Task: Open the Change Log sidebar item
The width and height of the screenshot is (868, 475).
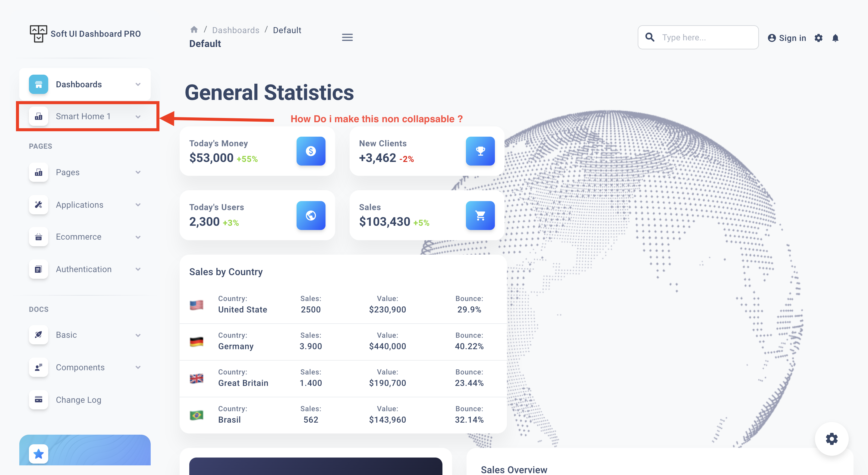Action: [78, 399]
